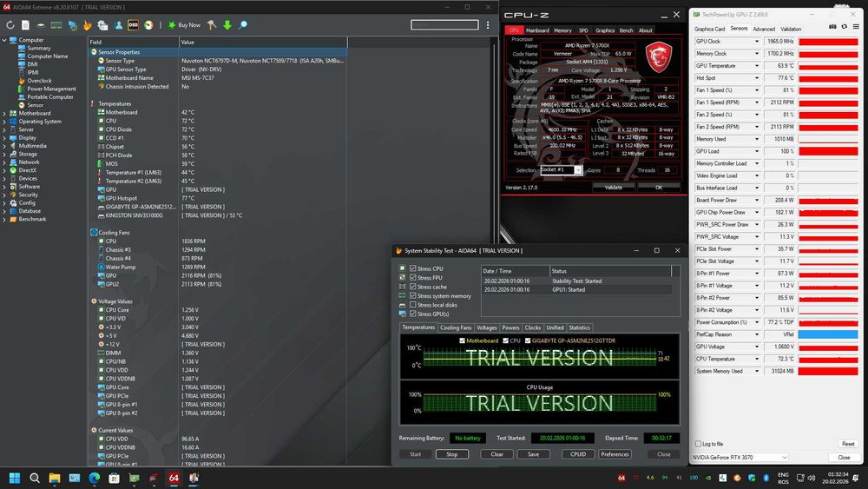The image size is (868, 489).
Task: Click Stop button in System Stability Test
Action: point(451,454)
